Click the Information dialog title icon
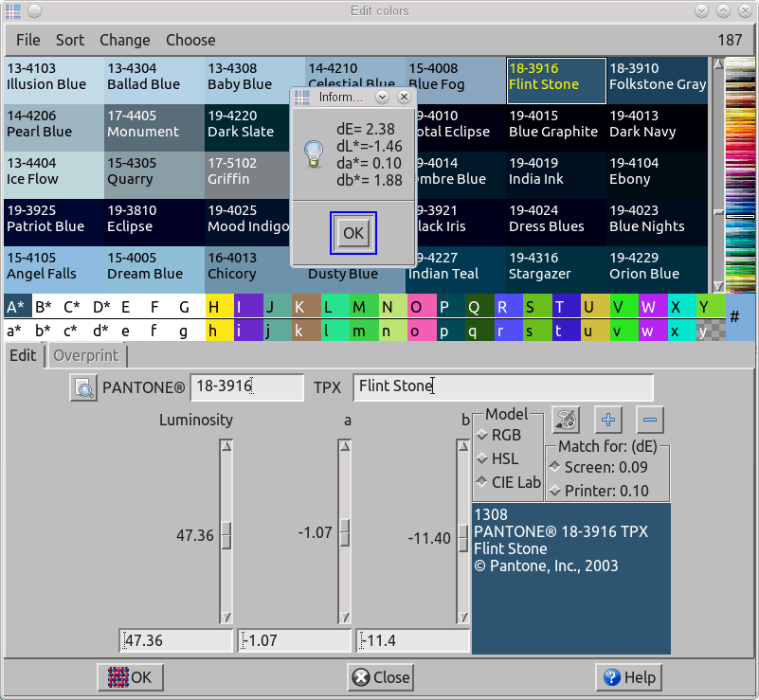 pyautogui.click(x=302, y=98)
